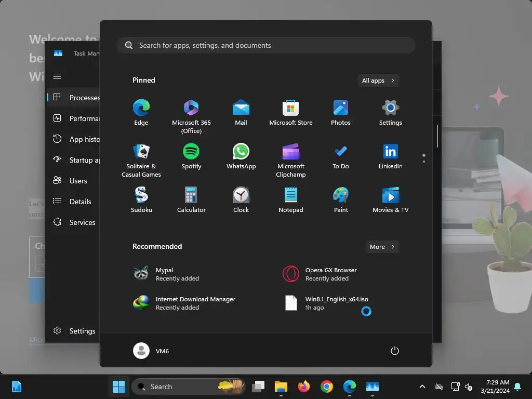Viewport: 532px width, 399px height.
Task: Open File Explorer from the taskbar
Action: coord(281,387)
